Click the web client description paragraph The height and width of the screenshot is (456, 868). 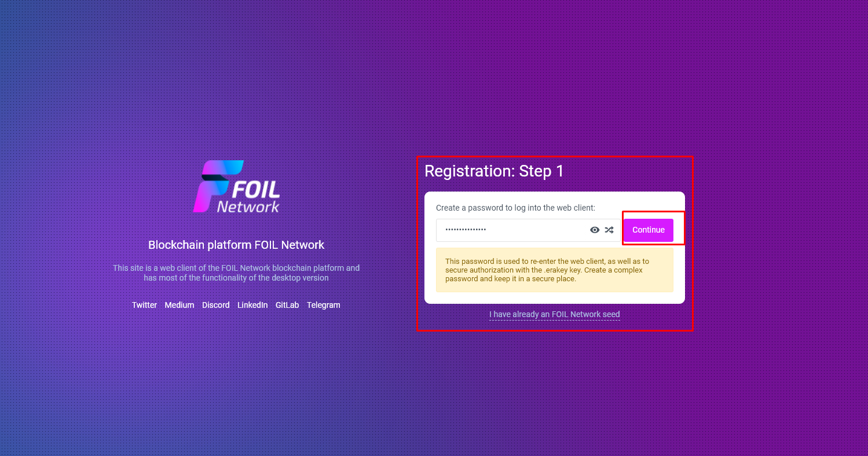tap(236, 273)
